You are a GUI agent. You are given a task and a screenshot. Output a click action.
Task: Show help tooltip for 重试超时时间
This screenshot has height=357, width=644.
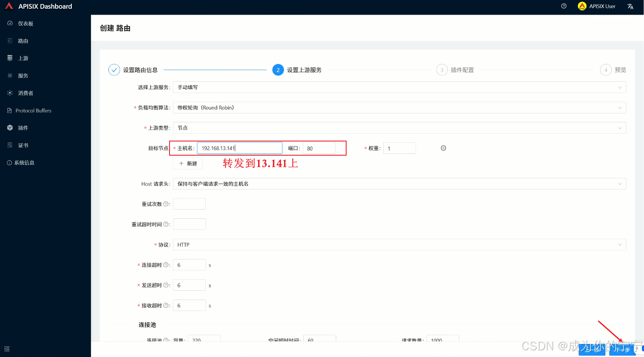pyautogui.click(x=166, y=224)
